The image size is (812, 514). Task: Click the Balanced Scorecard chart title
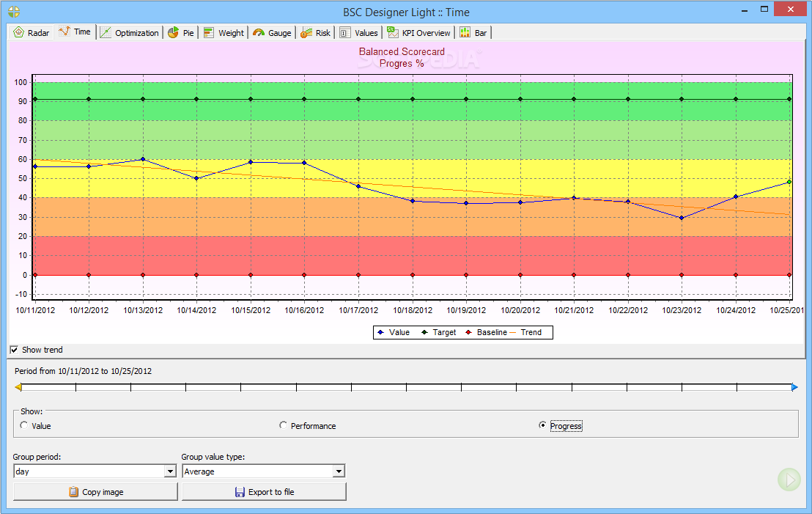coord(402,51)
